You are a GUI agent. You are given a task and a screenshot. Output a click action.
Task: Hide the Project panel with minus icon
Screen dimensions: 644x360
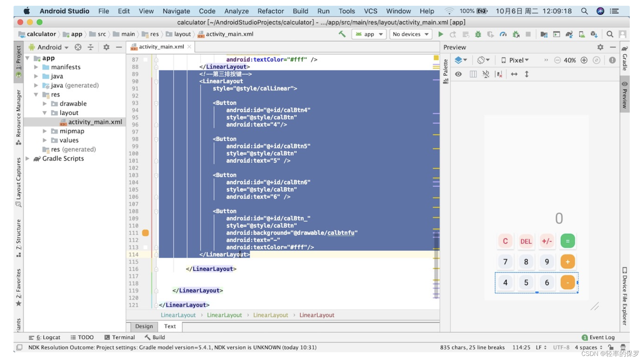119,47
